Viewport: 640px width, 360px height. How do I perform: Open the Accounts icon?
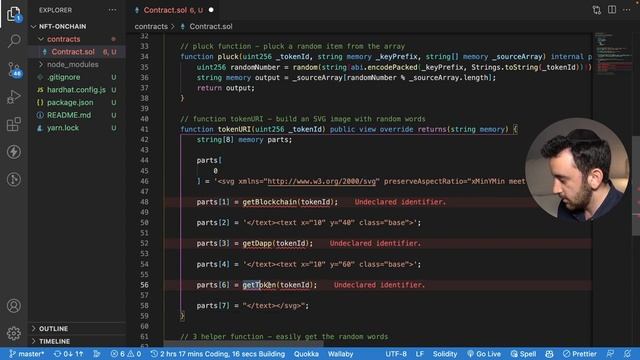14,306
